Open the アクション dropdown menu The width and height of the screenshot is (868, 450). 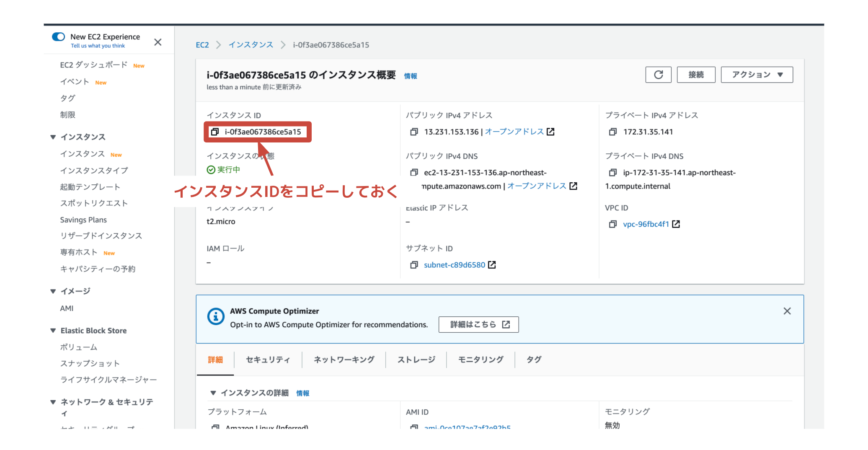tap(757, 75)
